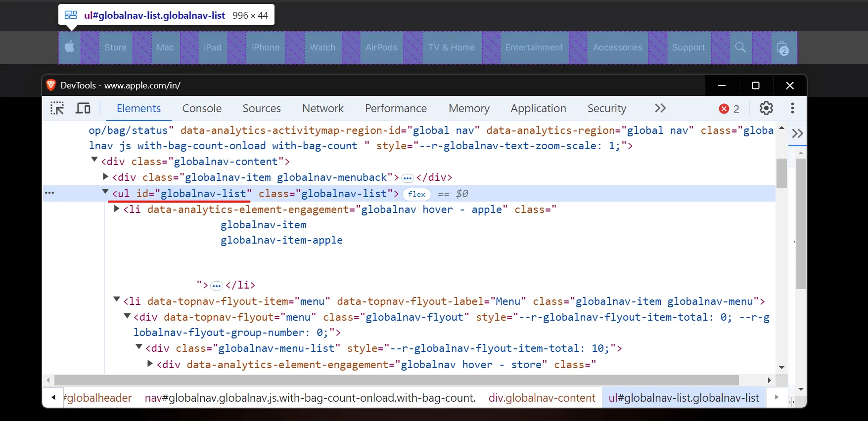Toggle the device toolbar icon
This screenshot has width=868, height=421.
83,108
